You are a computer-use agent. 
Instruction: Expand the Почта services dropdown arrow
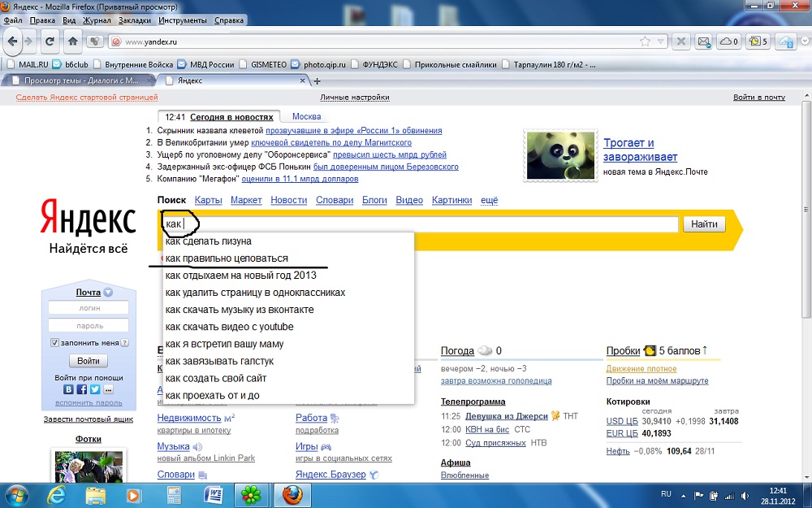point(108,293)
